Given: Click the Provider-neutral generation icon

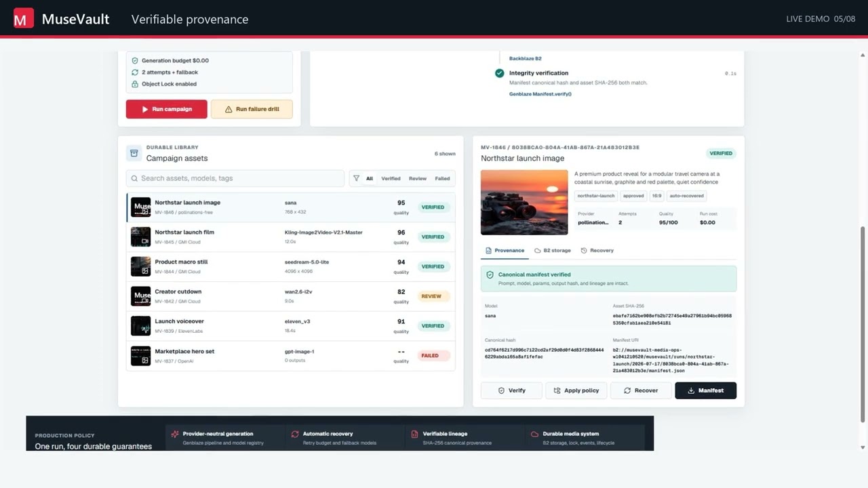Looking at the screenshot, I should 175,434.
